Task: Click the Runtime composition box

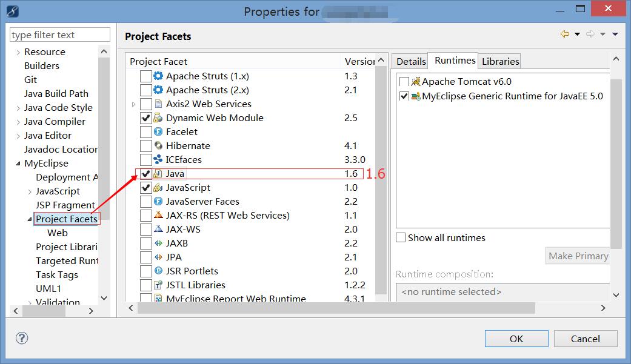Action: click(503, 292)
